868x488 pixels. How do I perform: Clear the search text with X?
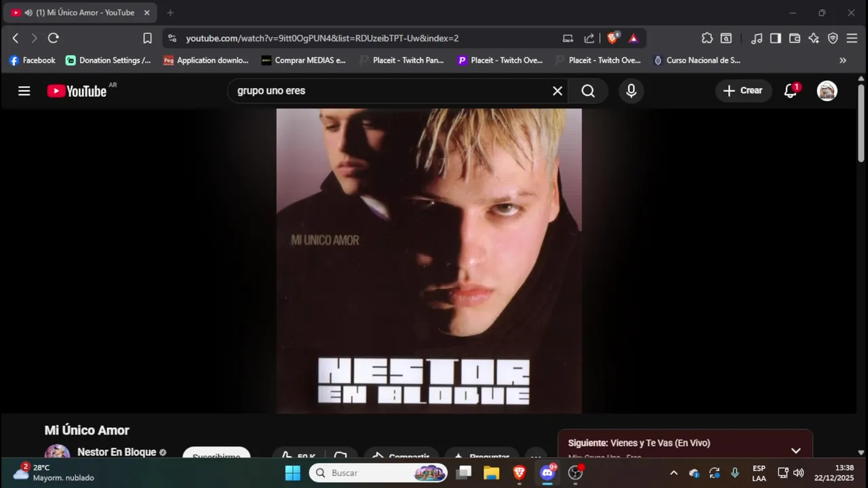pyautogui.click(x=557, y=91)
